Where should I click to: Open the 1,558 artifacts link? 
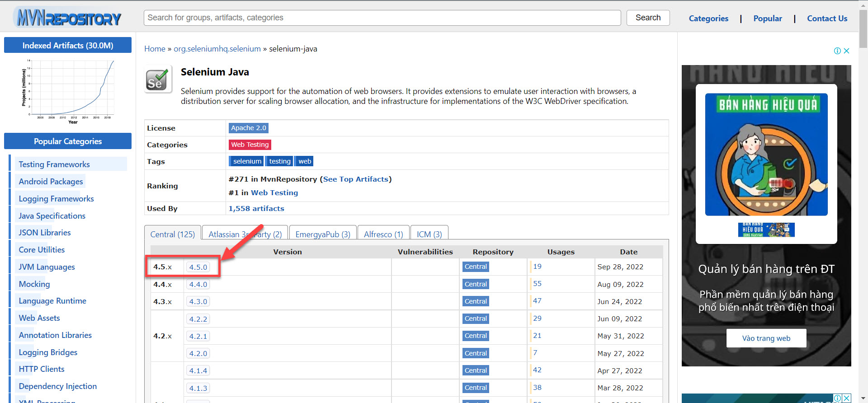point(256,209)
